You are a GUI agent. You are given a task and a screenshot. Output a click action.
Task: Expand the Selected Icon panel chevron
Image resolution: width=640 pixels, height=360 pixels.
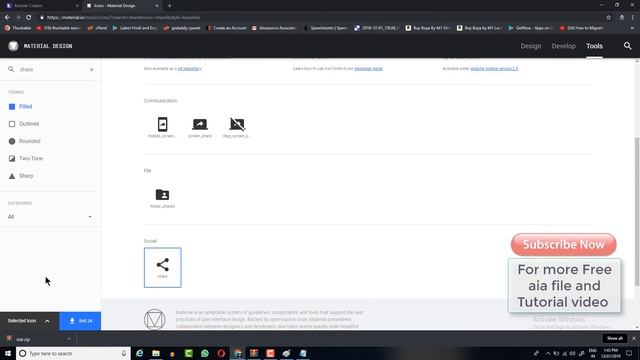[47, 321]
